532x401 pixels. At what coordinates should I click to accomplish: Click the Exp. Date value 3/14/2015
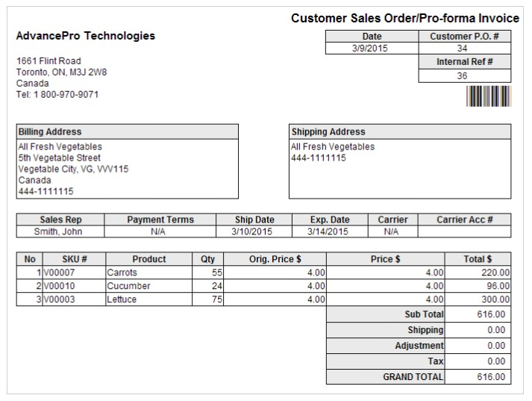click(329, 231)
